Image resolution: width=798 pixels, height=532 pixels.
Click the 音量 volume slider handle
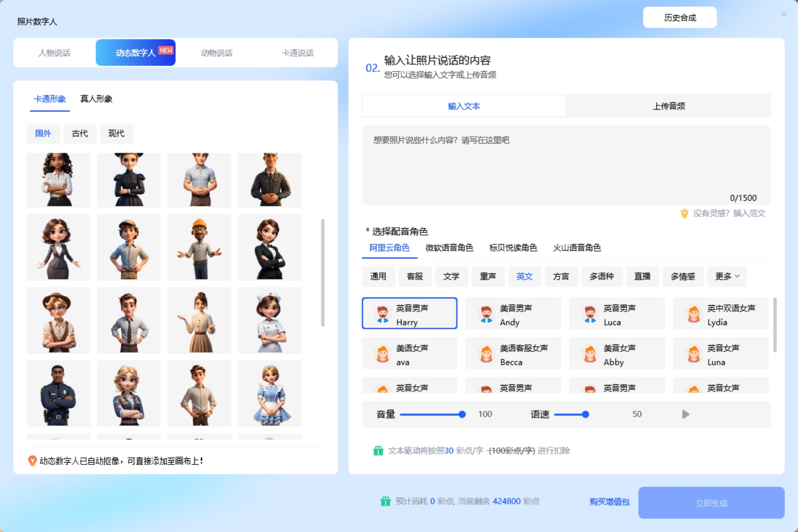coord(462,414)
